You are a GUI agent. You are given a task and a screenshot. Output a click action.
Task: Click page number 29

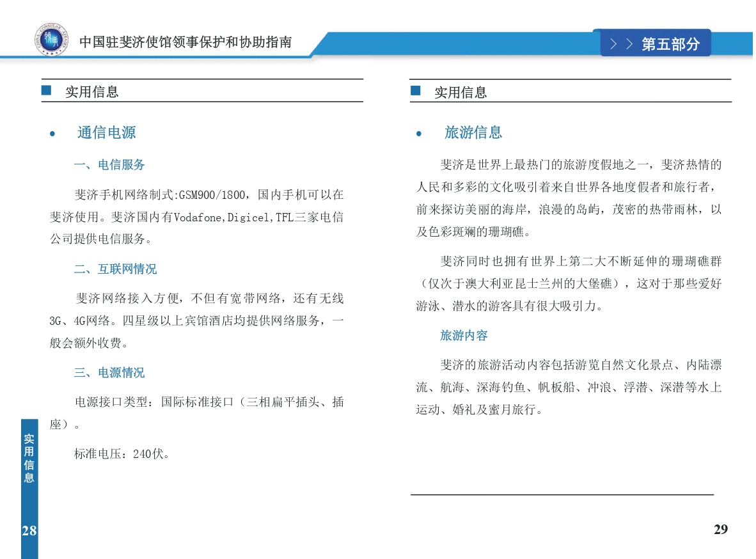(720, 530)
